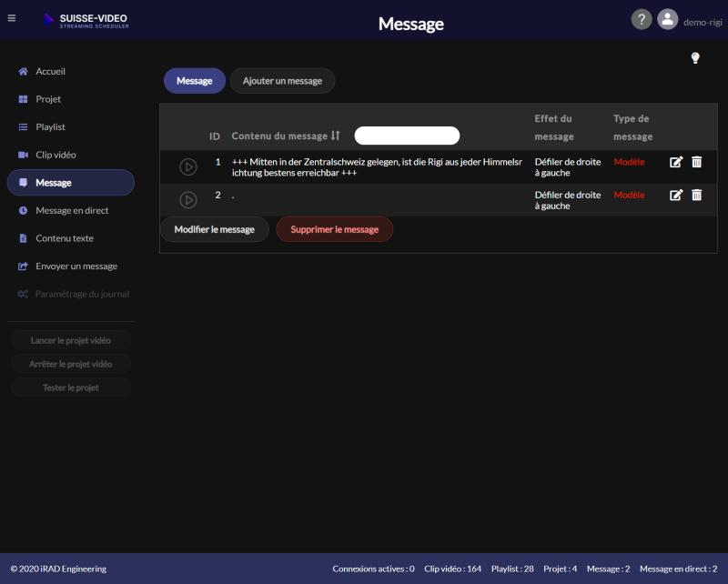Click the Type de message column header

632,127
